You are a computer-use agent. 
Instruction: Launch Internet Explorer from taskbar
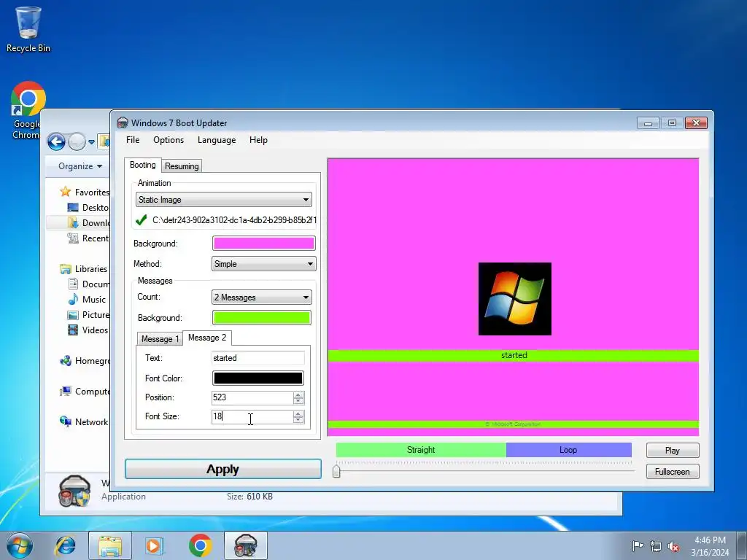65,545
